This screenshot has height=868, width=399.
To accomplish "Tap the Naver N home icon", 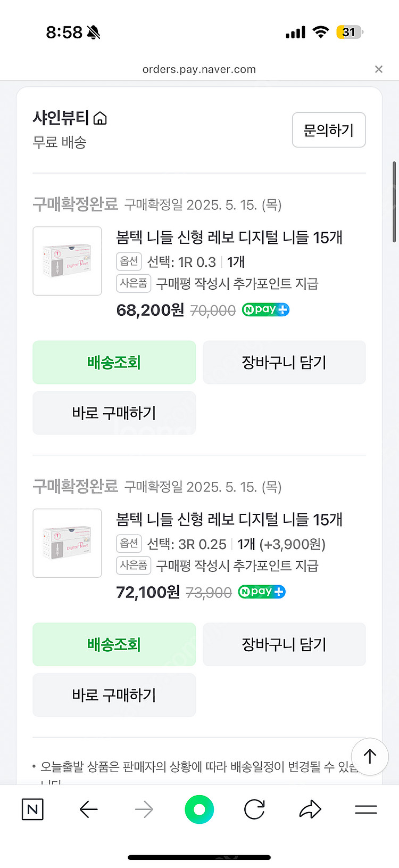I will pyautogui.click(x=32, y=810).
